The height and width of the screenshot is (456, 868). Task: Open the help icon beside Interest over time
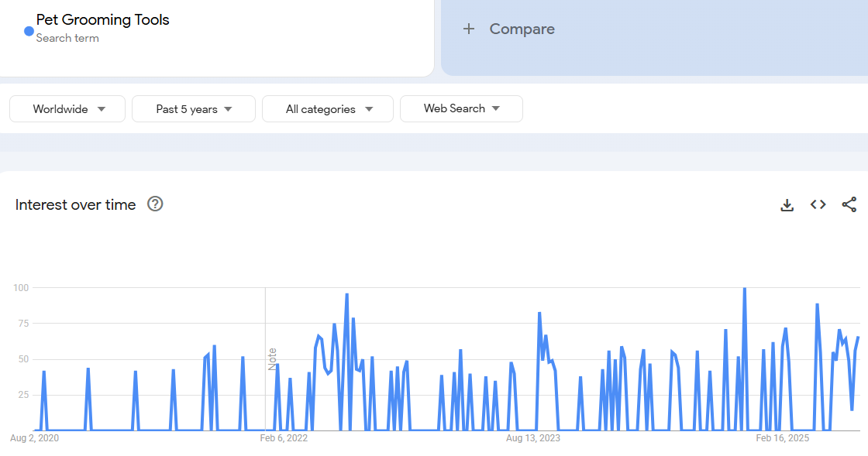[x=155, y=204]
